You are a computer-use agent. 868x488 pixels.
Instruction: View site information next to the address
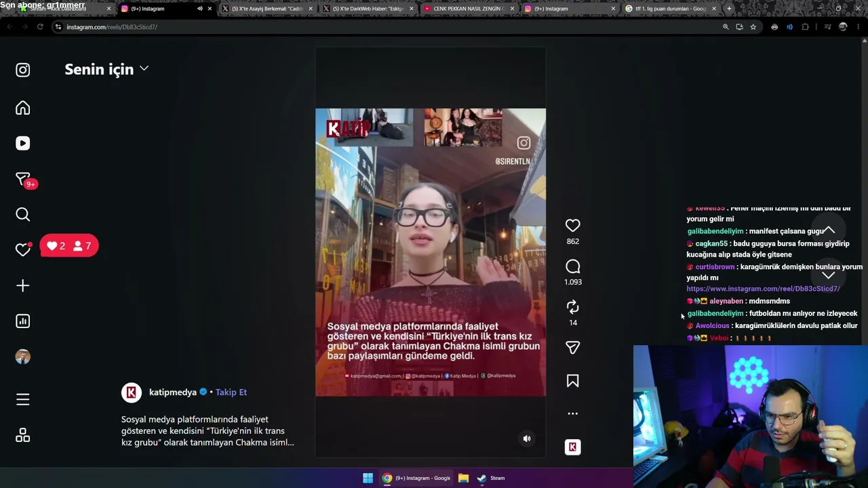tap(58, 27)
